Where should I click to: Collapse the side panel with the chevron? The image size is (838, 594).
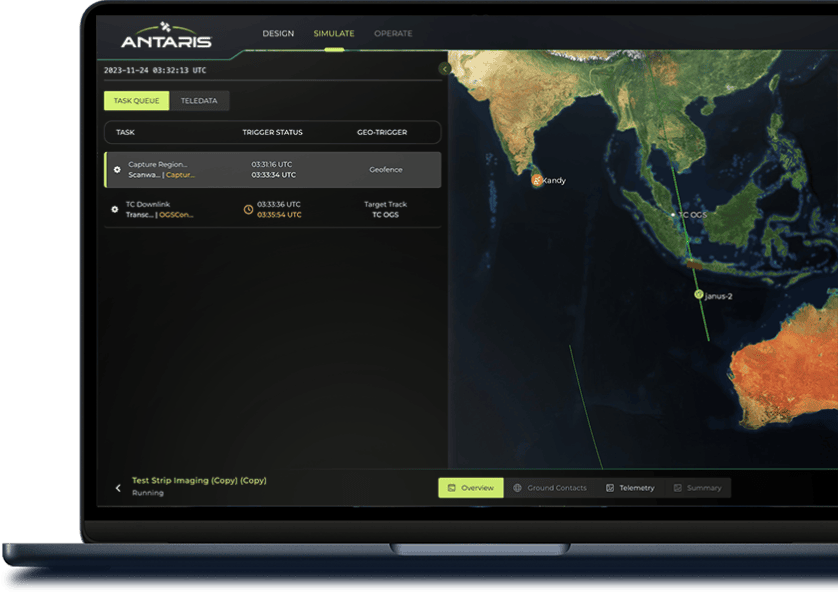click(x=445, y=68)
